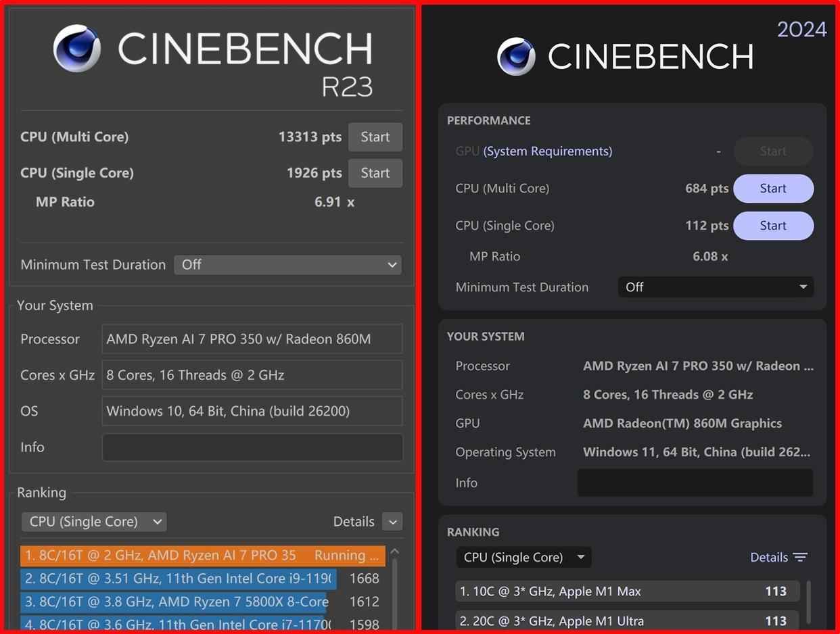Click the R23 Processor field

coord(252,339)
